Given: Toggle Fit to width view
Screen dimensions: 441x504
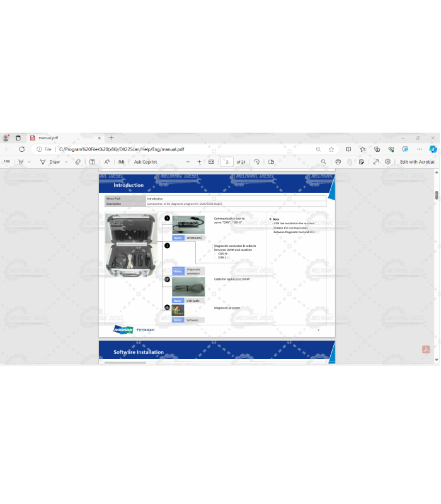Looking at the screenshot, I should [x=212, y=162].
